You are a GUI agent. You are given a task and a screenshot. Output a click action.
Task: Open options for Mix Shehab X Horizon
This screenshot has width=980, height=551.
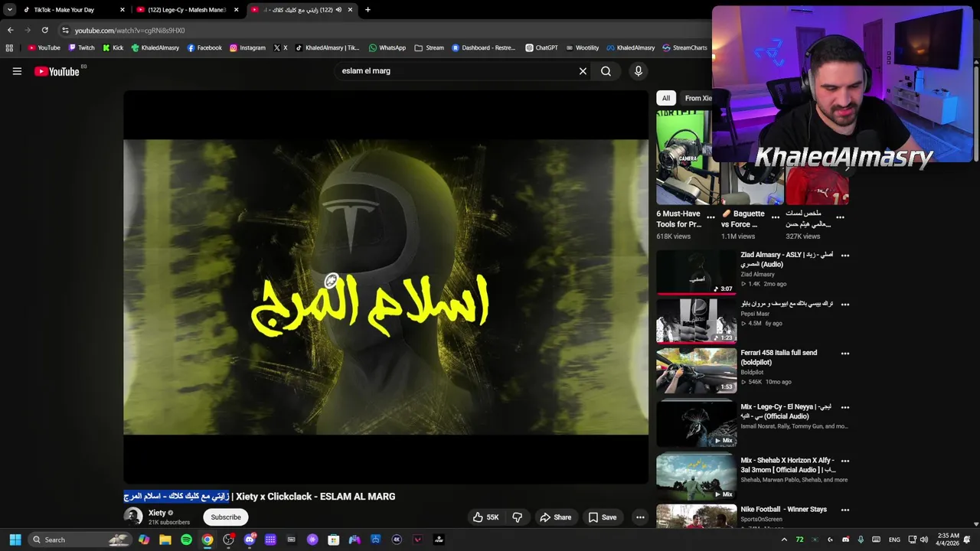845,461
